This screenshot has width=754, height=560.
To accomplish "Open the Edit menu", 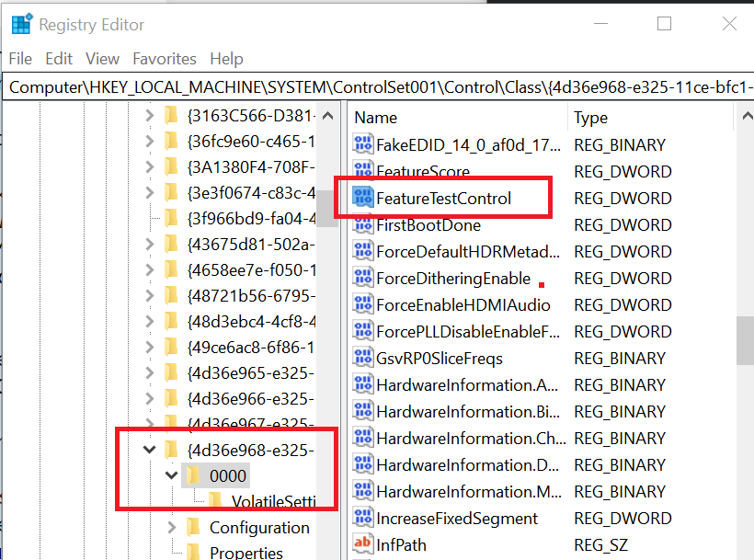I will (x=59, y=59).
